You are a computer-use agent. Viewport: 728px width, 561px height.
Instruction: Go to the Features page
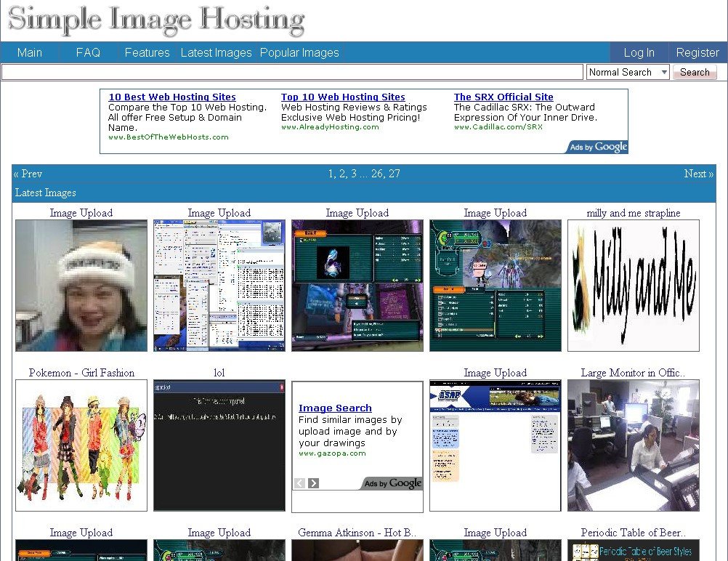coord(147,52)
